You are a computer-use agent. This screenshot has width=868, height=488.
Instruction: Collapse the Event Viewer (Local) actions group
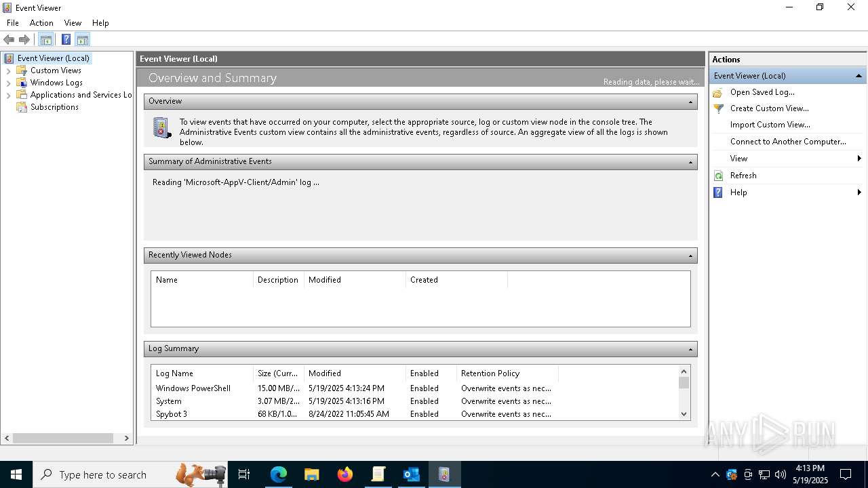click(x=859, y=76)
